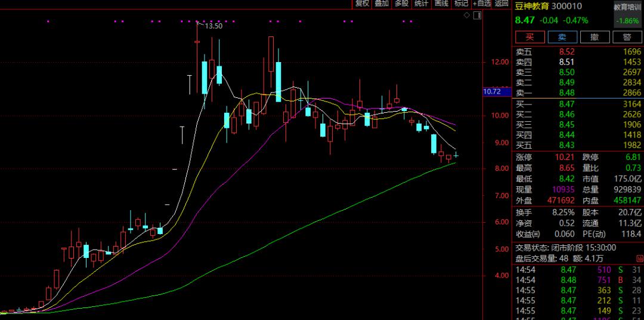Open the red chart icon beside after-hours volume
The width and height of the screenshot is (644, 320).
pyautogui.click(x=639, y=259)
